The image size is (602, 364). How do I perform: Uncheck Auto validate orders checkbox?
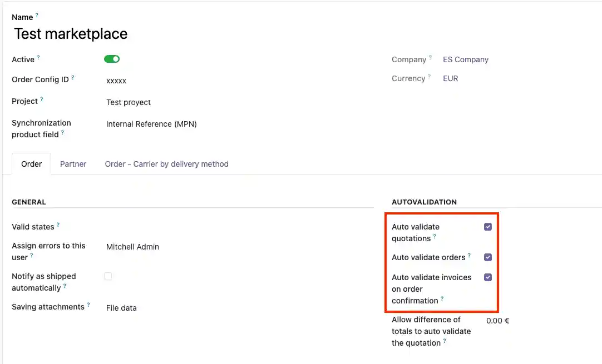coord(488,257)
